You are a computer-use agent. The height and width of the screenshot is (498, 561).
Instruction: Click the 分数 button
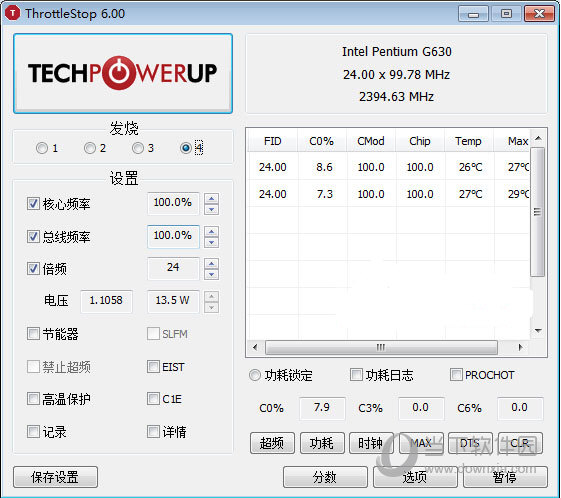pos(325,477)
